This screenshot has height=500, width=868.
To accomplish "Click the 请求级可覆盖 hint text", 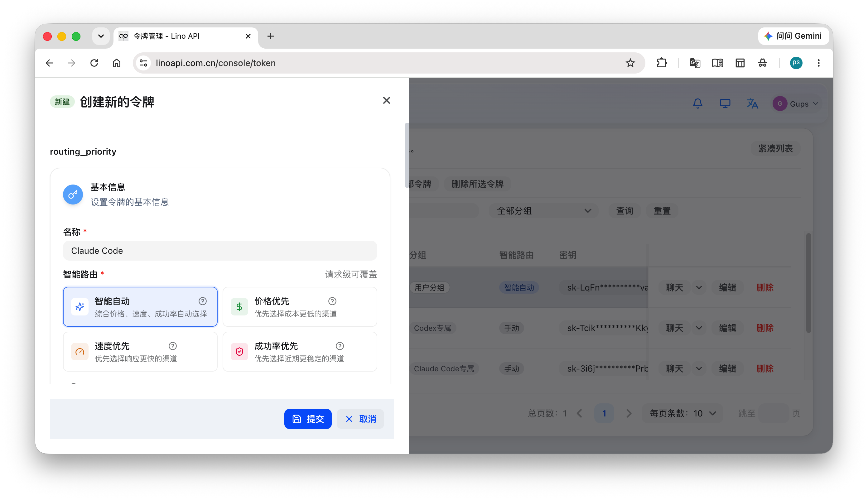I will click(351, 274).
